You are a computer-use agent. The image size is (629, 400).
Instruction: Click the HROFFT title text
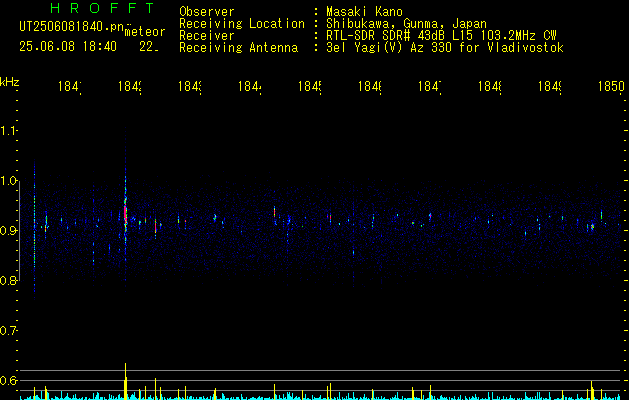(x=103, y=8)
